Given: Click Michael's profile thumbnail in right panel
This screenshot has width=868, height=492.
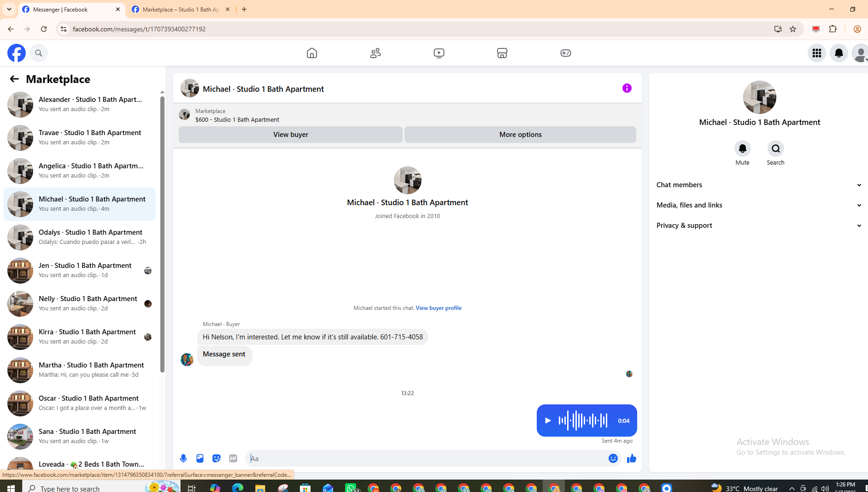Looking at the screenshot, I should [759, 97].
